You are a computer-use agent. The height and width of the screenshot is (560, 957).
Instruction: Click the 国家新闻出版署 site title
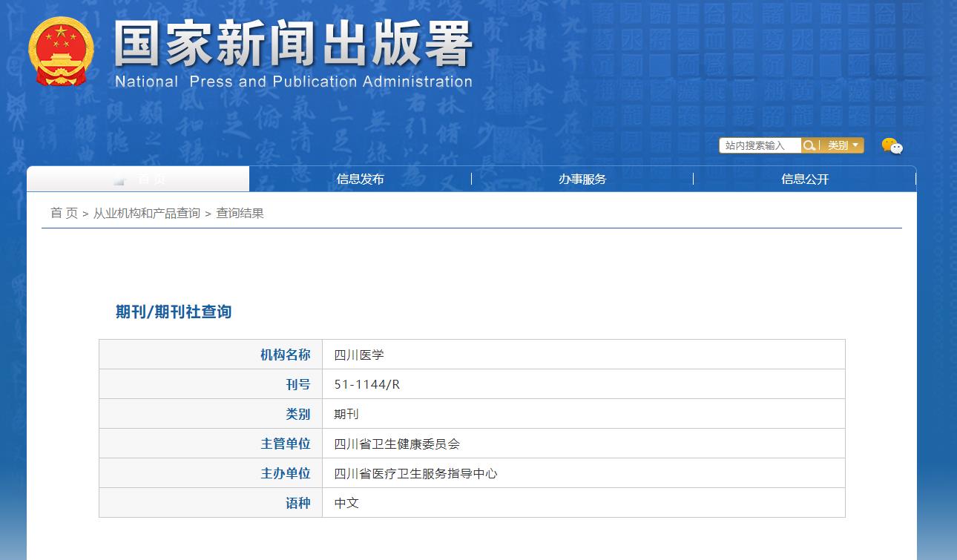click(x=293, y=44)
